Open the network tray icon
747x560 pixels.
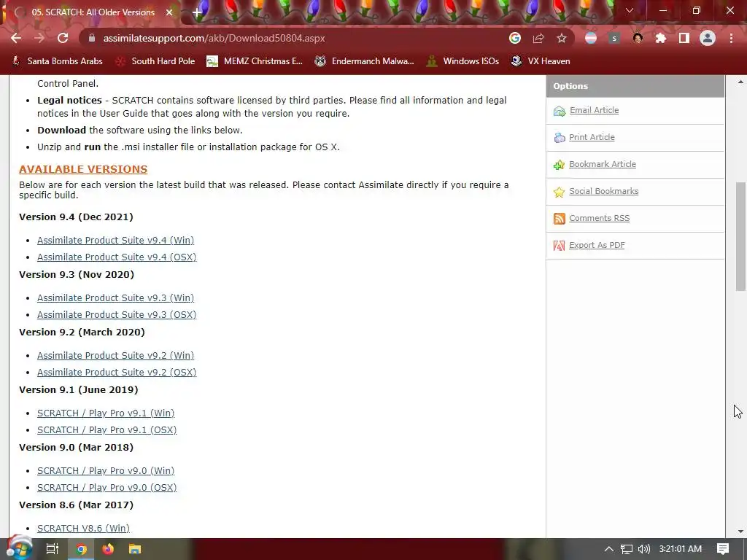pos(627,549)
